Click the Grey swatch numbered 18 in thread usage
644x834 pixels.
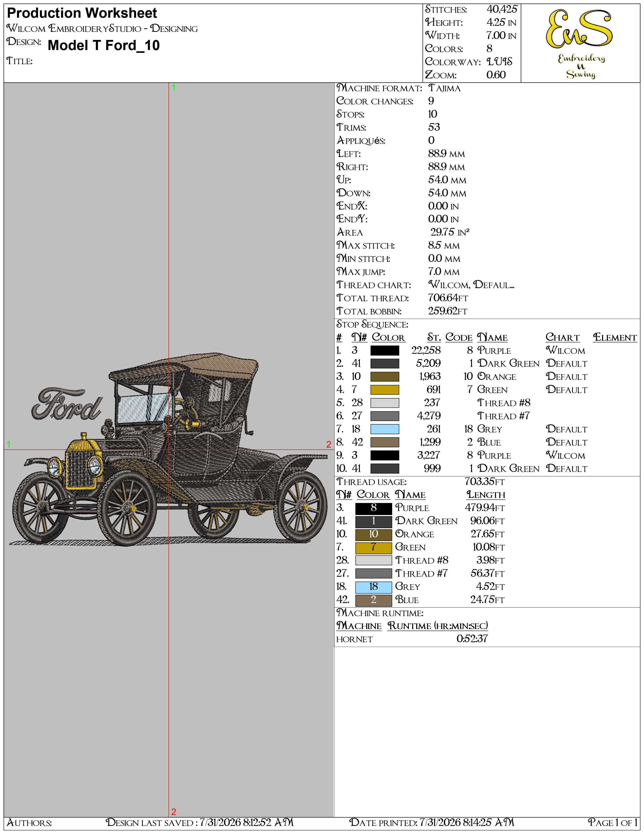374,587
